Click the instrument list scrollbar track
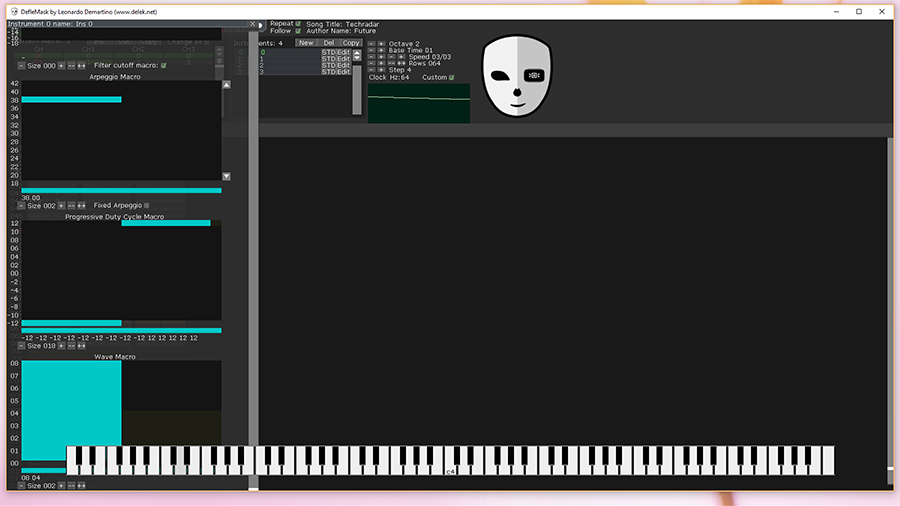 (357, 90)
